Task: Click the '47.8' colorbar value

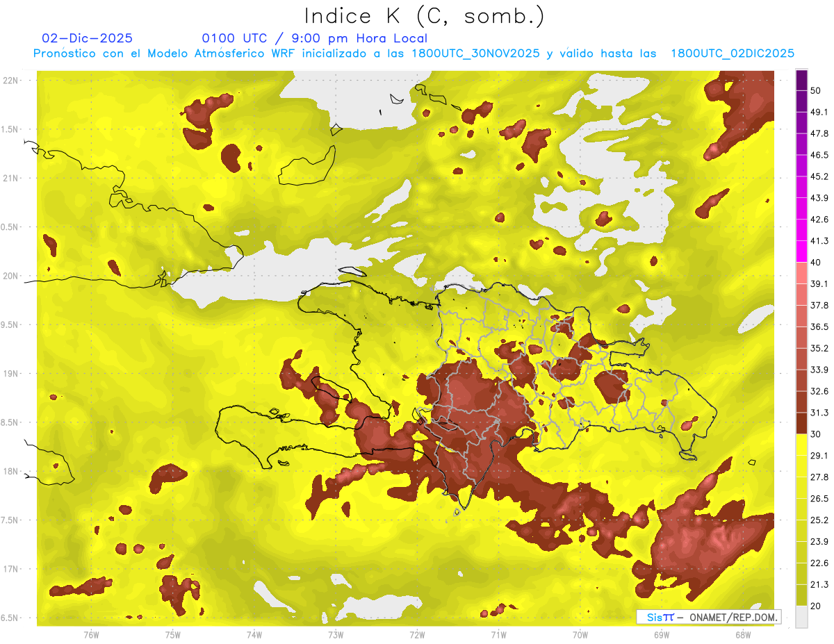Action: [x=819, y=133]
